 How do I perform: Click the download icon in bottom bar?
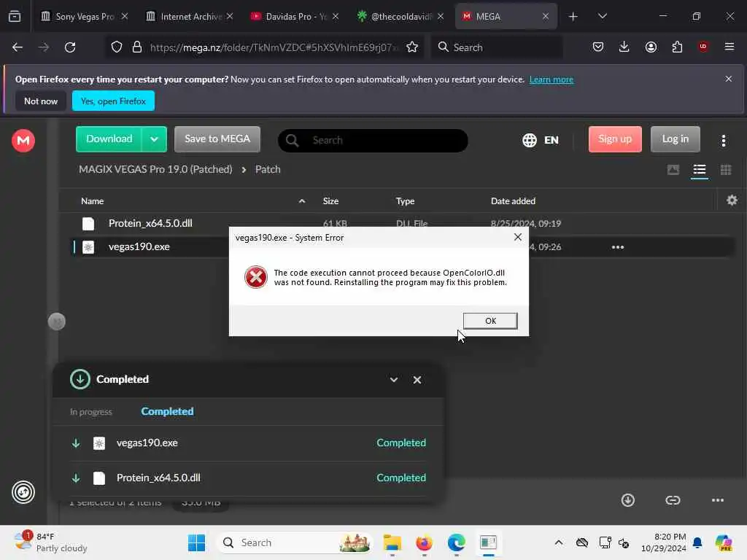tap(628, 500)
